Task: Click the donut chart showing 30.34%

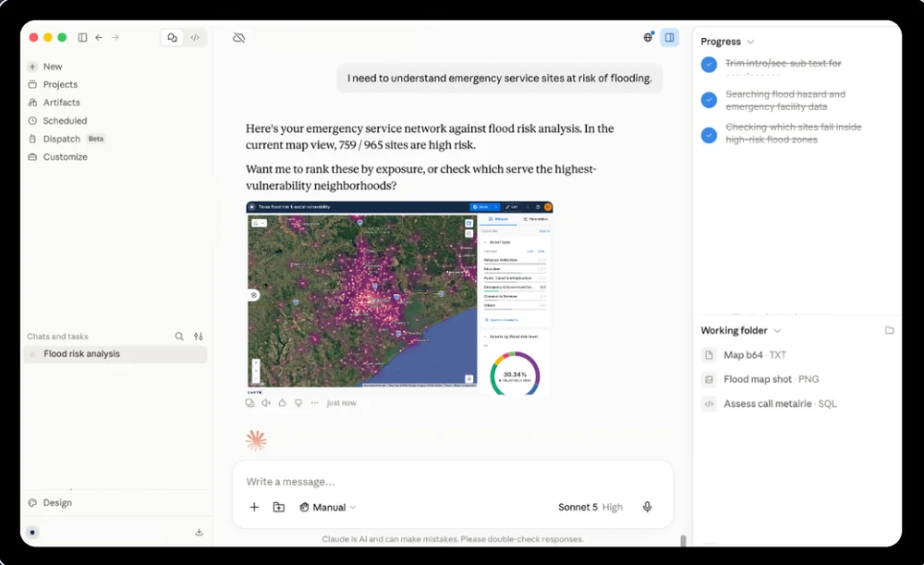Action: [515, 375]
